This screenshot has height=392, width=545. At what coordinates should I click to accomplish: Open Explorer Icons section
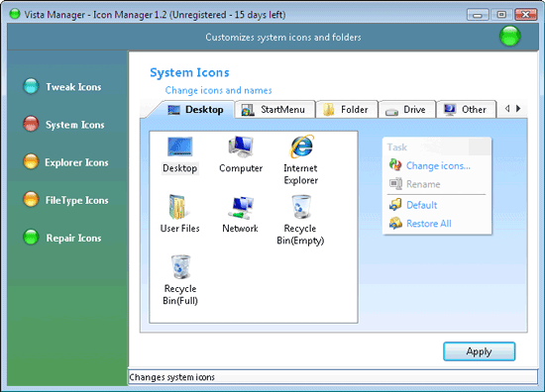click(x=66, y=162)
